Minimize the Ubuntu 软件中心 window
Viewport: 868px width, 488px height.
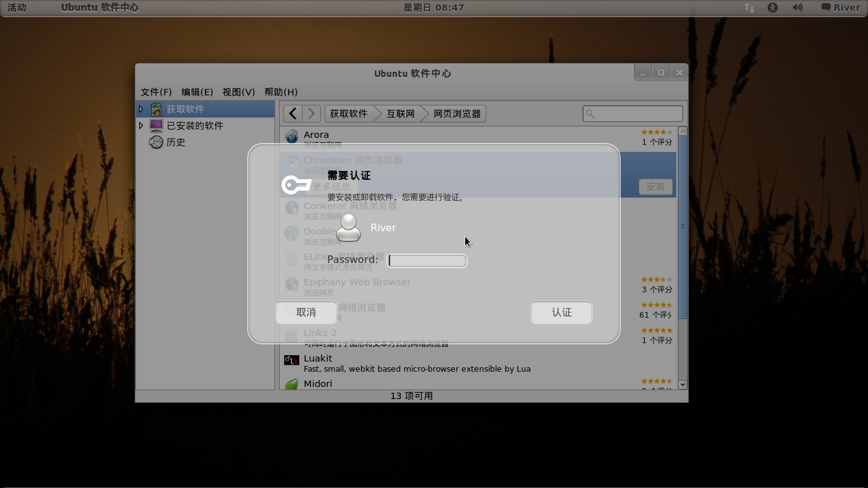643,73
